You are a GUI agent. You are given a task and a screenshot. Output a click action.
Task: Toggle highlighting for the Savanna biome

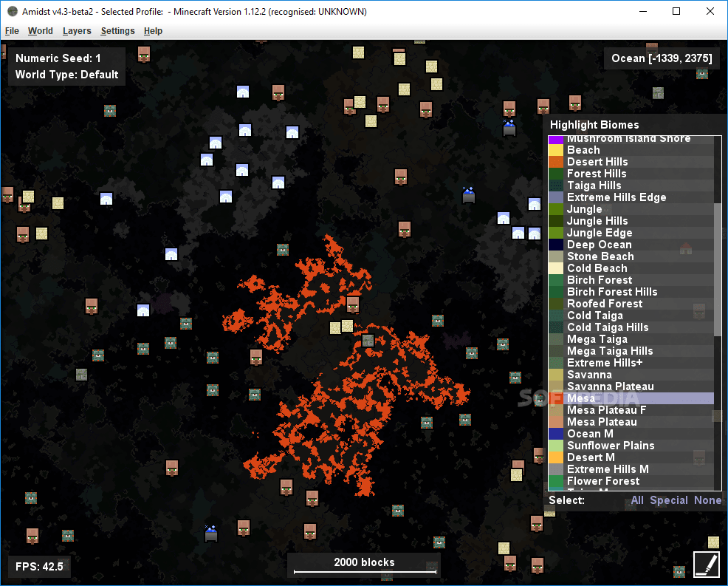(x=631, y=375)
